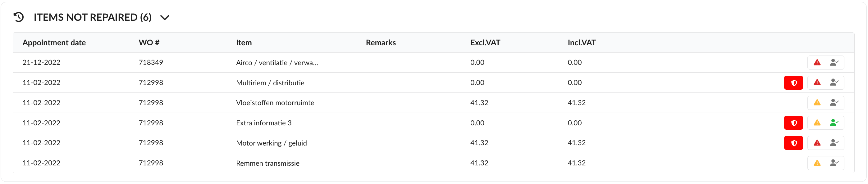The image size is (868, 184).
Task: Click customer approval icon for Airco ventilatie row
Action: (834, 63)
